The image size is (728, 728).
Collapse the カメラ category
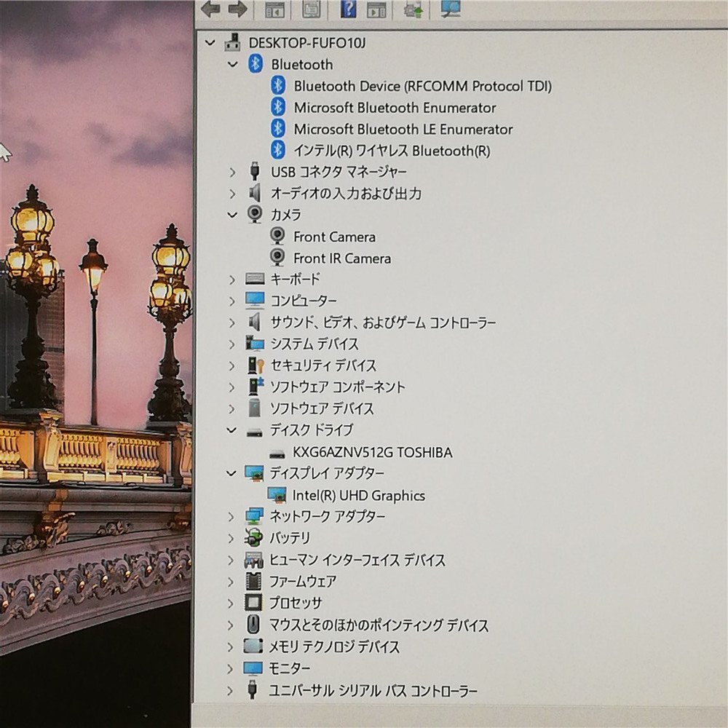click(x=232, y=215)
